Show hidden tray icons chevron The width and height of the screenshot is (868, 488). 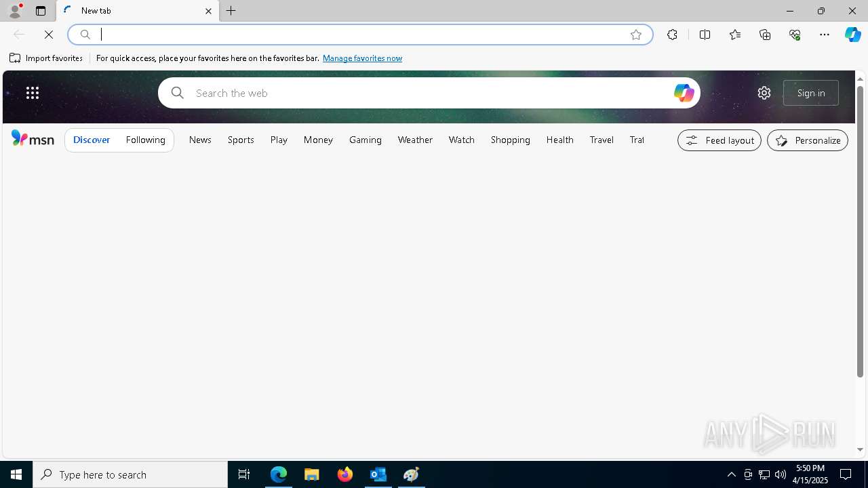point(732,474)
